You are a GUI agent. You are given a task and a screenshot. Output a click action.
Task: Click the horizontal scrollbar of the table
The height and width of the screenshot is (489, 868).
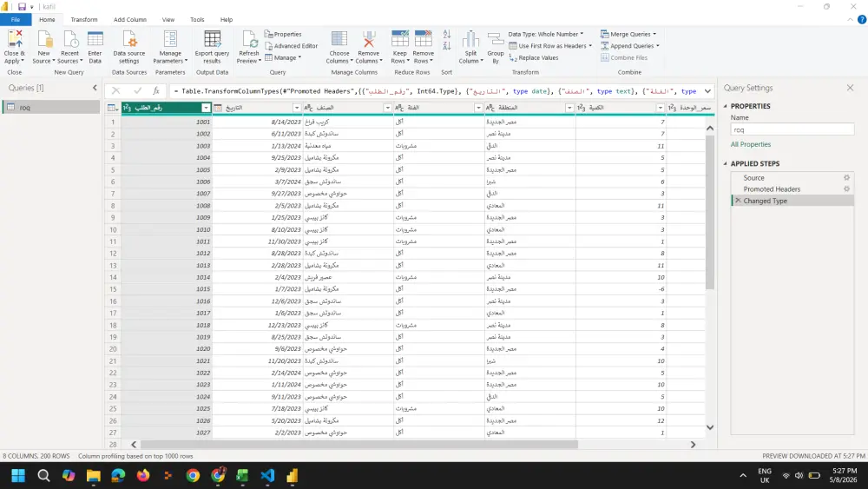[358, 444]
